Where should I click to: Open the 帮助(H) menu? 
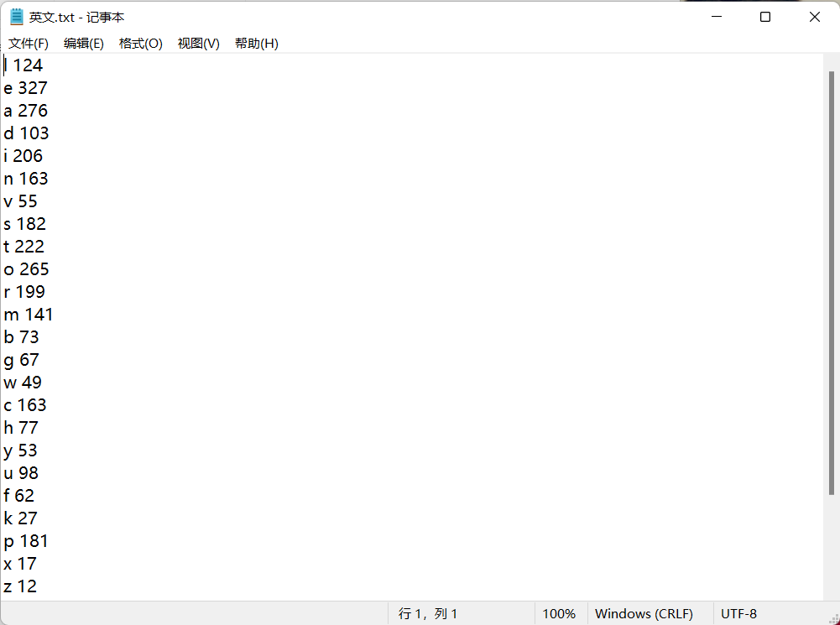tap(256, 43)
